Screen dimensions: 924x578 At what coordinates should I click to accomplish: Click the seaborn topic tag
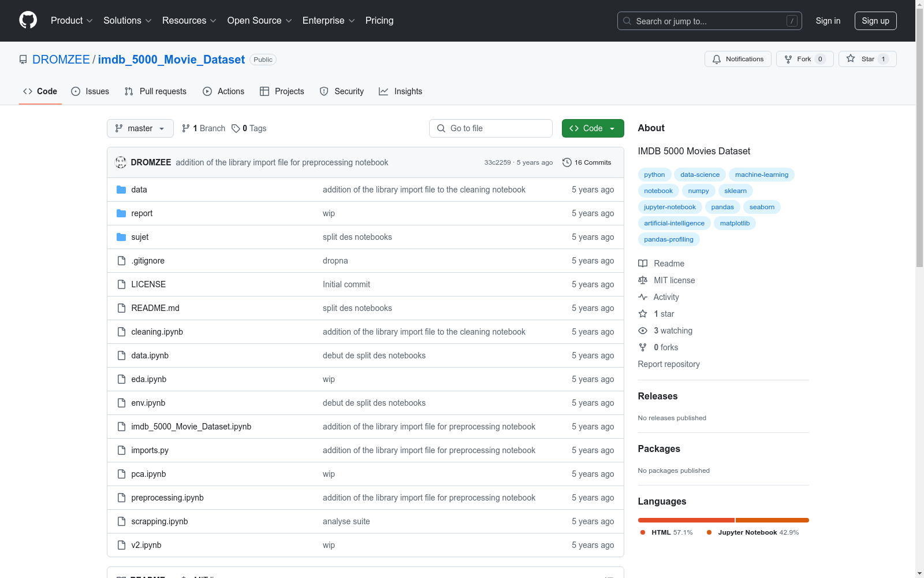(x=762, y=207)
